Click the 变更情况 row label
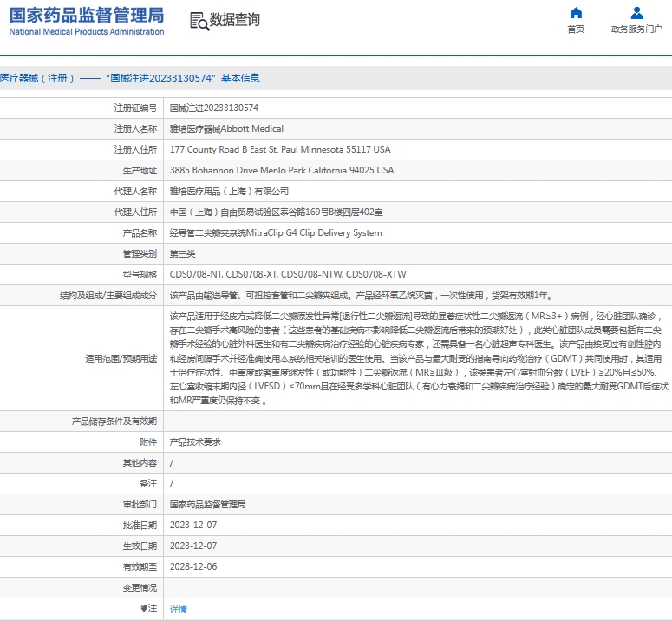672x621 pixels. (x=140, y=587)
